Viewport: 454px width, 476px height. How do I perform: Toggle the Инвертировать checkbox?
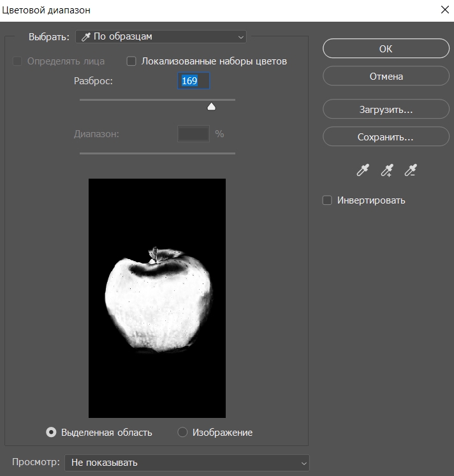(x=327, y=200)
